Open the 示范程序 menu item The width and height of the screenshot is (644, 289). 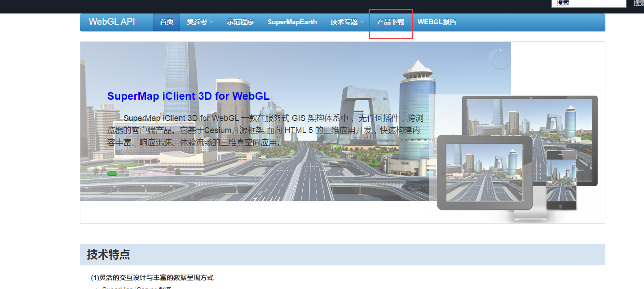[x=240, y=22]
